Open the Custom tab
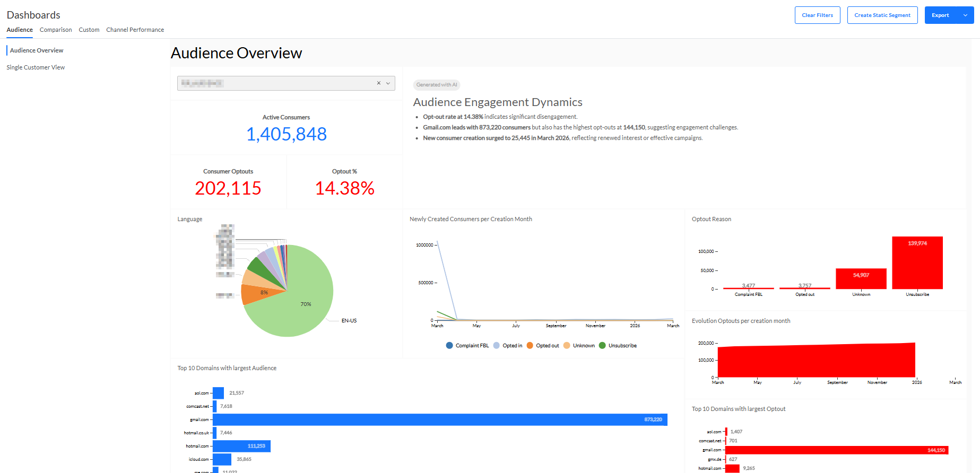980x473 pixels. point(89,30)
